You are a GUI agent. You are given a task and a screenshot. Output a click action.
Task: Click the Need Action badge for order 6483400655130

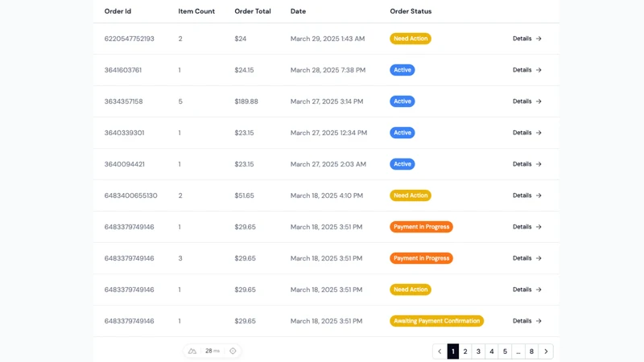411,195
